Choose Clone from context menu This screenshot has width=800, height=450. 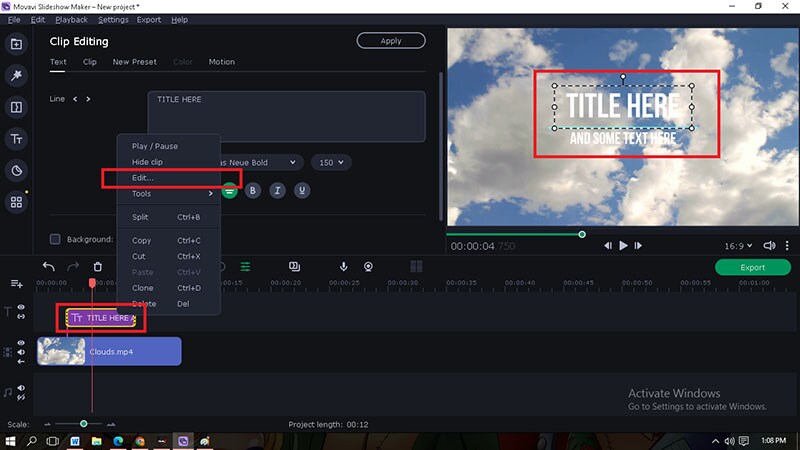(x=169, y=288)
